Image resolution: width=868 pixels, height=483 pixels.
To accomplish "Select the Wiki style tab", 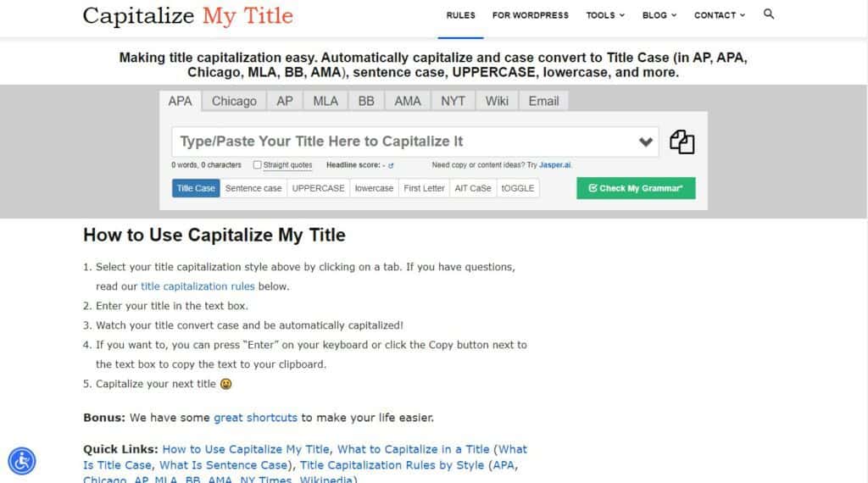I will (x=497, y=101).
